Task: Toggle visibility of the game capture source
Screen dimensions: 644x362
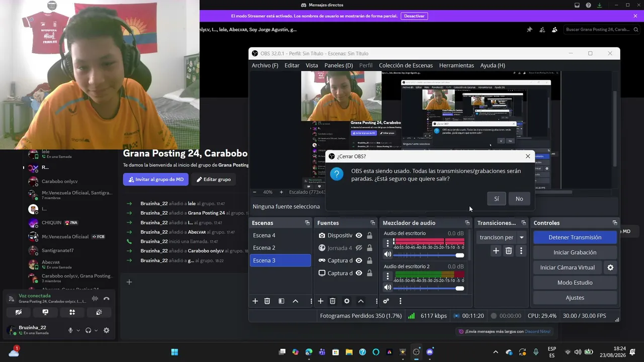Action: pyautogui.click(x=359, y=260)
